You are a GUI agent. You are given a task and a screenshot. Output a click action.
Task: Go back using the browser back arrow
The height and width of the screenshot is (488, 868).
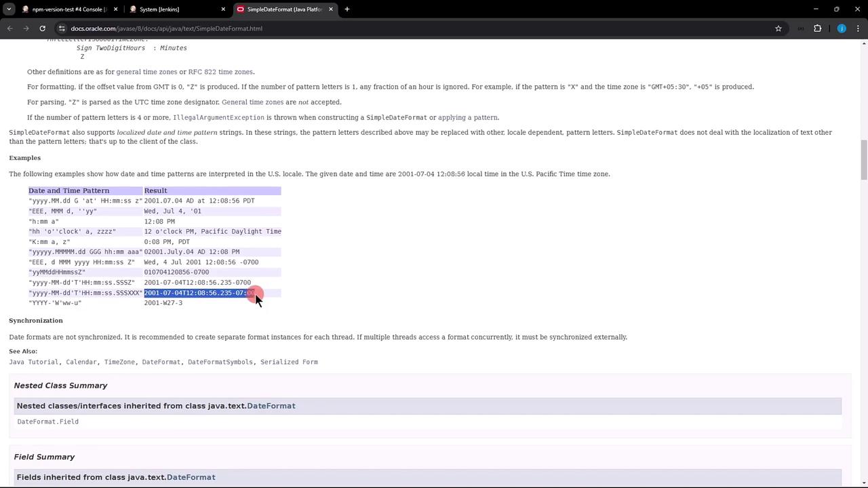tap(10, 28)
